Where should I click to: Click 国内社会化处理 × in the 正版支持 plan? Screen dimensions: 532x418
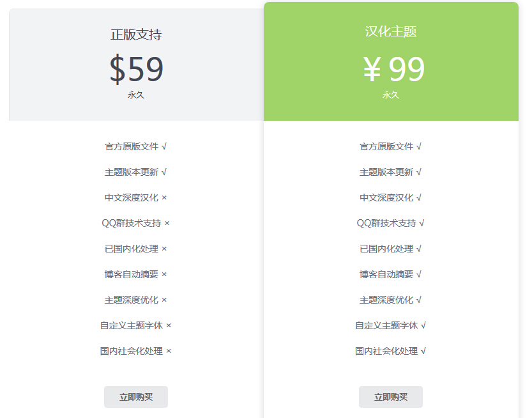(x=136, y=351)
